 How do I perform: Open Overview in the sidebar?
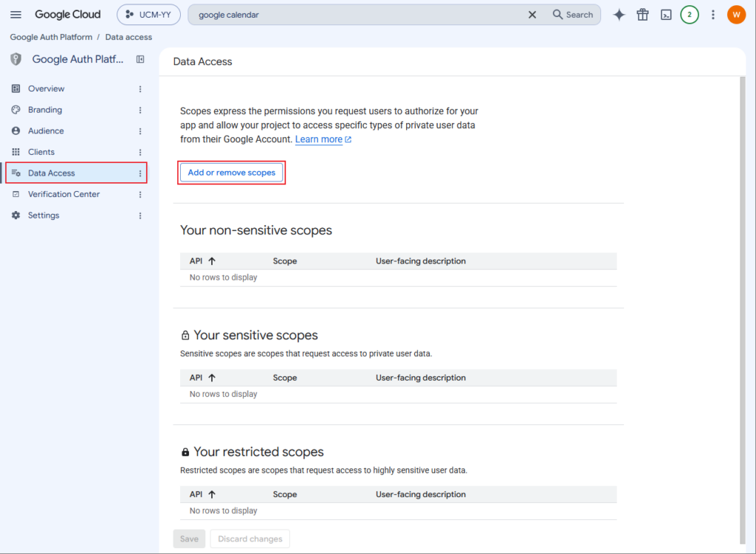[x=46, y=89]
